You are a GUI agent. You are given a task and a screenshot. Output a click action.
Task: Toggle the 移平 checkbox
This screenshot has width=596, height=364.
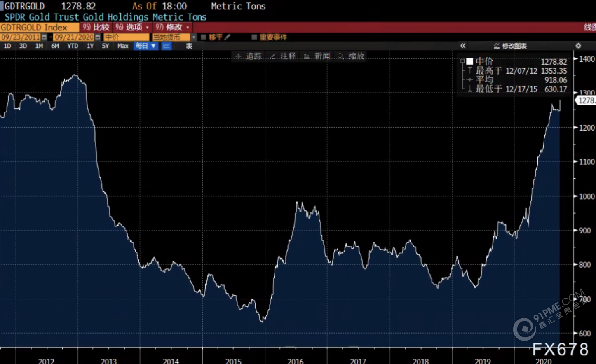pyautogui.click(x=203, y=37)
